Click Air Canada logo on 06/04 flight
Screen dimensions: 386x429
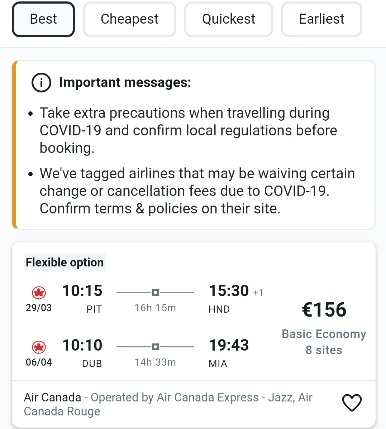39,347
